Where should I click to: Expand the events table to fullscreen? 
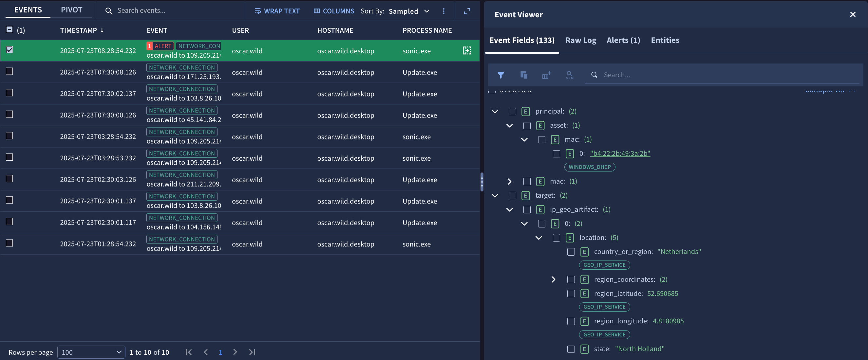[x=467, y=11]
